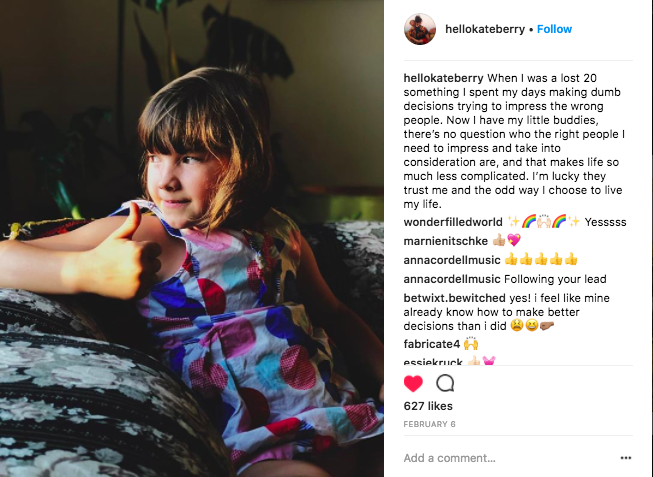
Task: Click the raised hands emoji by fabricate4
Action: 471,343
